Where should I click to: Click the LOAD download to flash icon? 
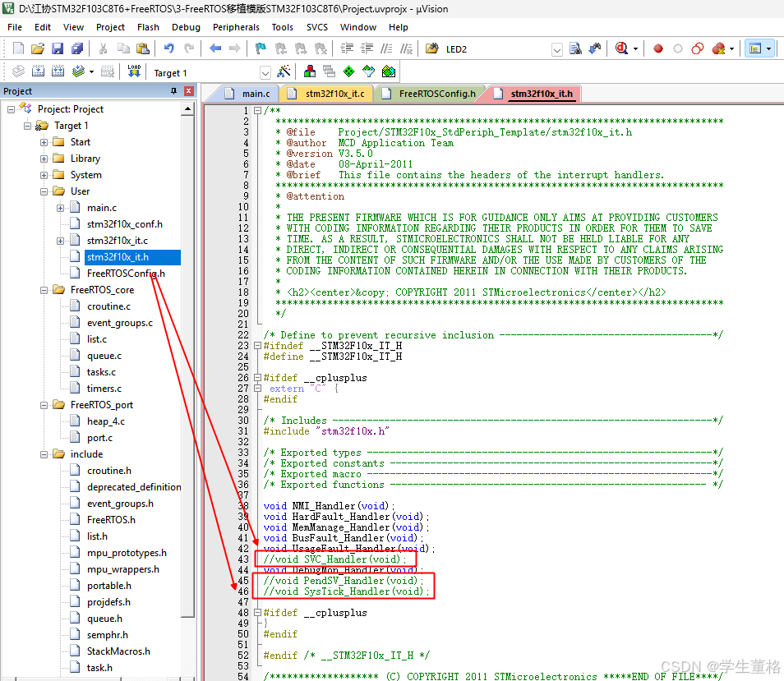coord(134,71)
